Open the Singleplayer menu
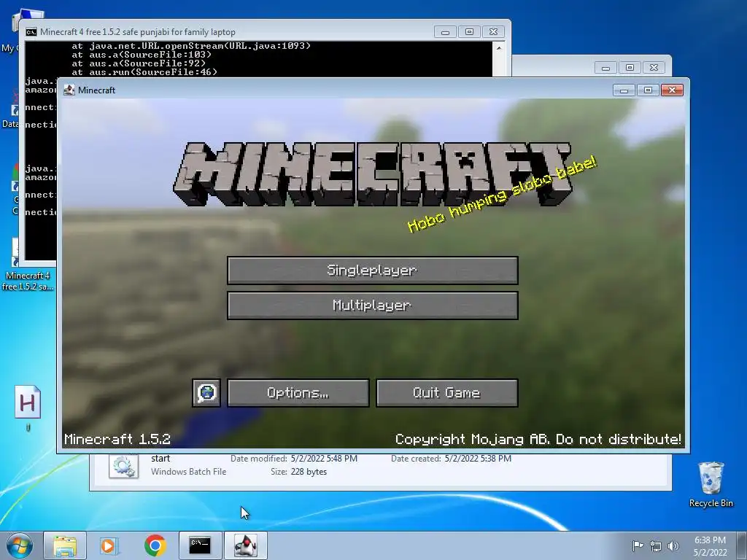 tap(373, 270)
